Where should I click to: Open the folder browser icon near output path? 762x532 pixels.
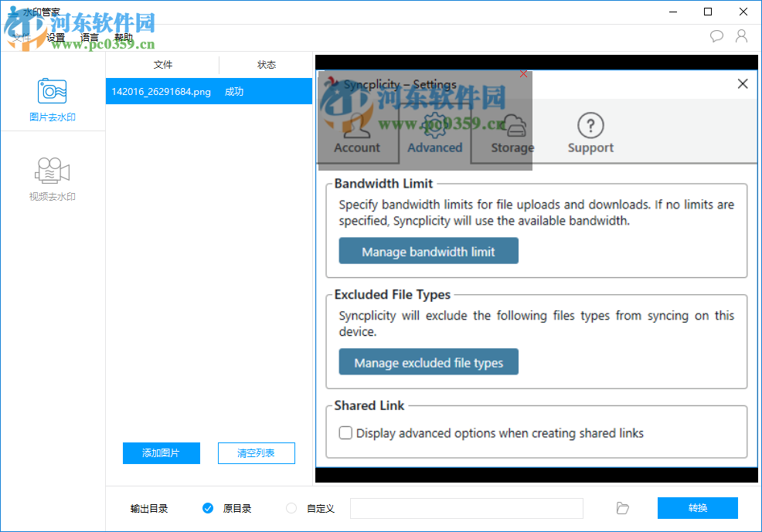pos(622,508)
